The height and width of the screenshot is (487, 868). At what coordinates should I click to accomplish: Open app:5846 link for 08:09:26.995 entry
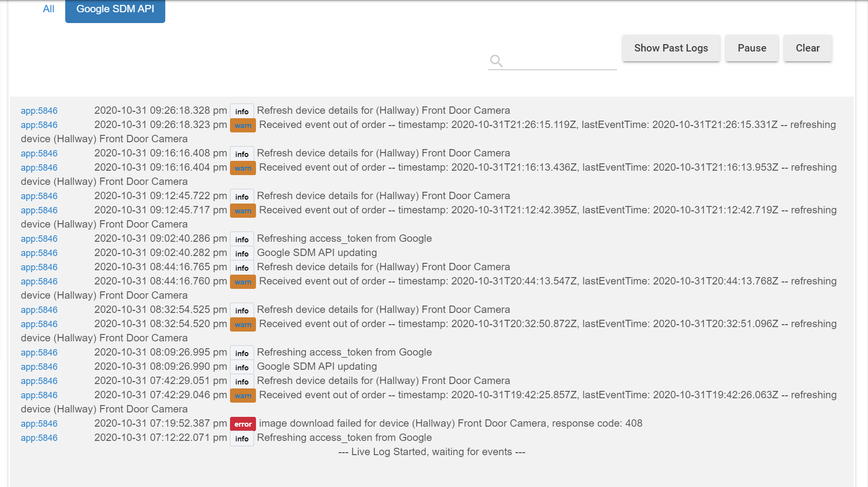click(39, 353)
